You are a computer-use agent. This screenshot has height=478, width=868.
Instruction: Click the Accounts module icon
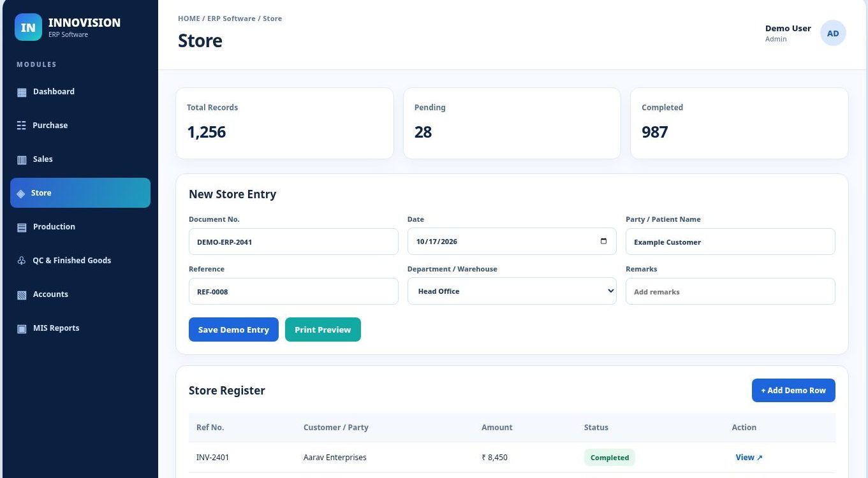[x=22, y=294]
